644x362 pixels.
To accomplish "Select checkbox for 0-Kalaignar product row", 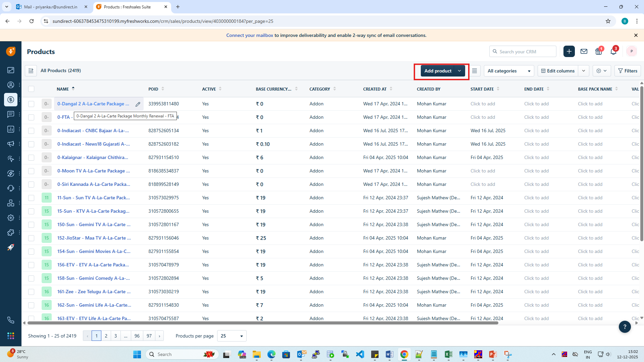I will [31, 158].
